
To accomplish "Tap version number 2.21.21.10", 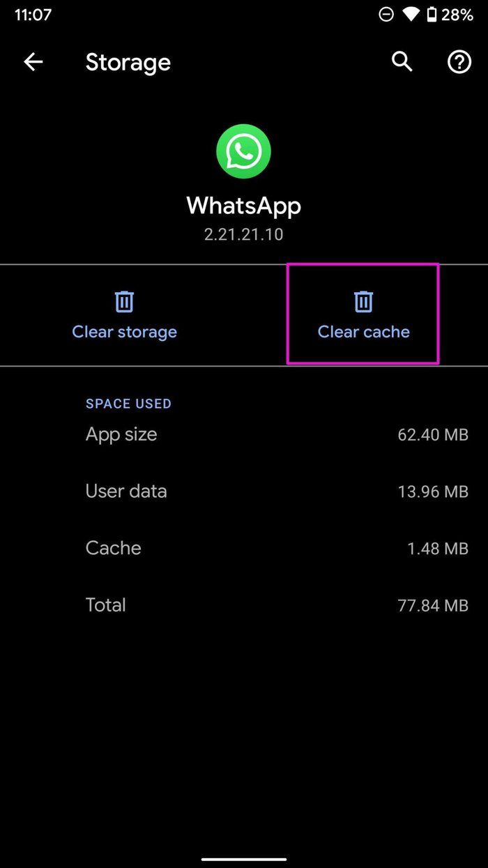I will 243,234.
